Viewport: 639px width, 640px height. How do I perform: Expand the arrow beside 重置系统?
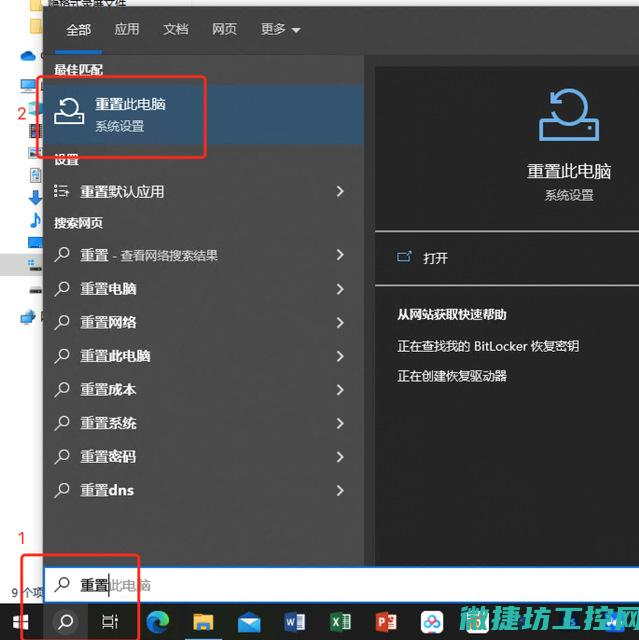[x=340, y=423]
